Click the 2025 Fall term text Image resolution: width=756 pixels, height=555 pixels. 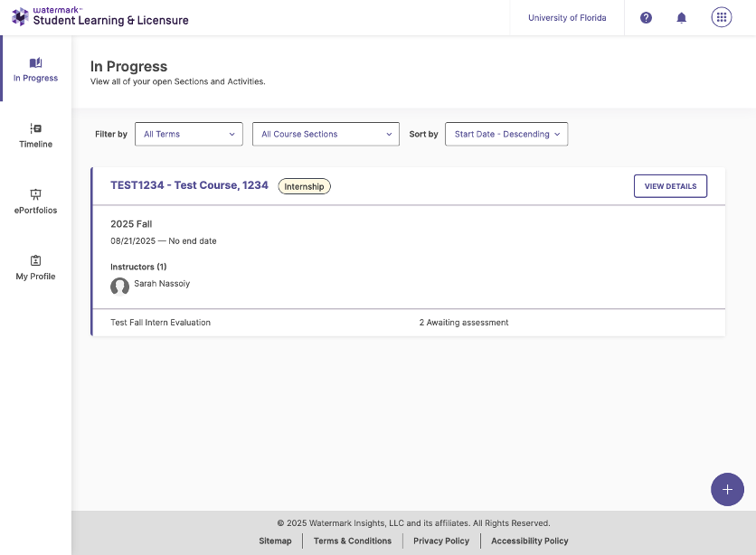pos(131,224)
